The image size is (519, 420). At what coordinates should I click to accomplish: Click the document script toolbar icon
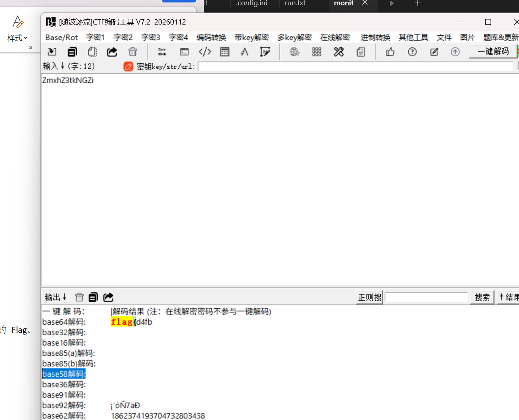point(361,52)
